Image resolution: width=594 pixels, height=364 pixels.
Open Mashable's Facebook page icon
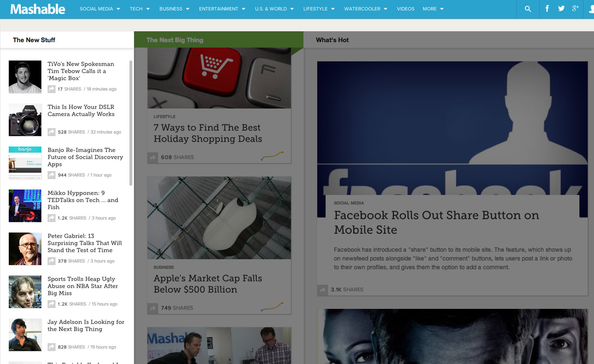click(x=547, y=8)
